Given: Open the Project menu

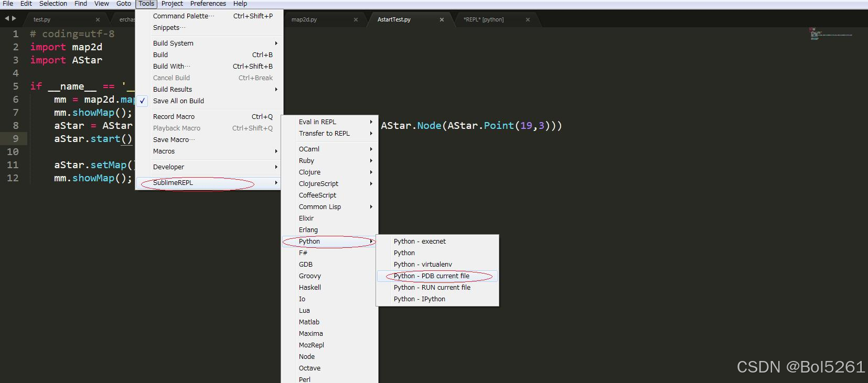Looking at the screenshot, I should point(172,4).
